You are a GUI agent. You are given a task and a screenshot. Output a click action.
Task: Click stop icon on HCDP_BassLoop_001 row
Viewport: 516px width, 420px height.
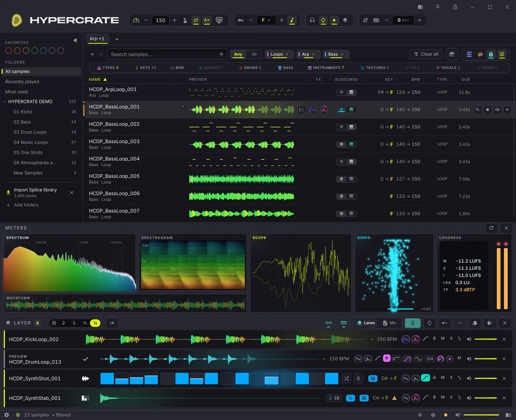488,110
